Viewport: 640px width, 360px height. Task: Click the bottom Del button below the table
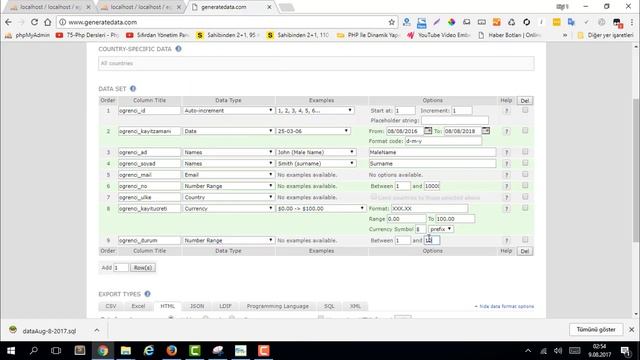(x=524, y=251)
